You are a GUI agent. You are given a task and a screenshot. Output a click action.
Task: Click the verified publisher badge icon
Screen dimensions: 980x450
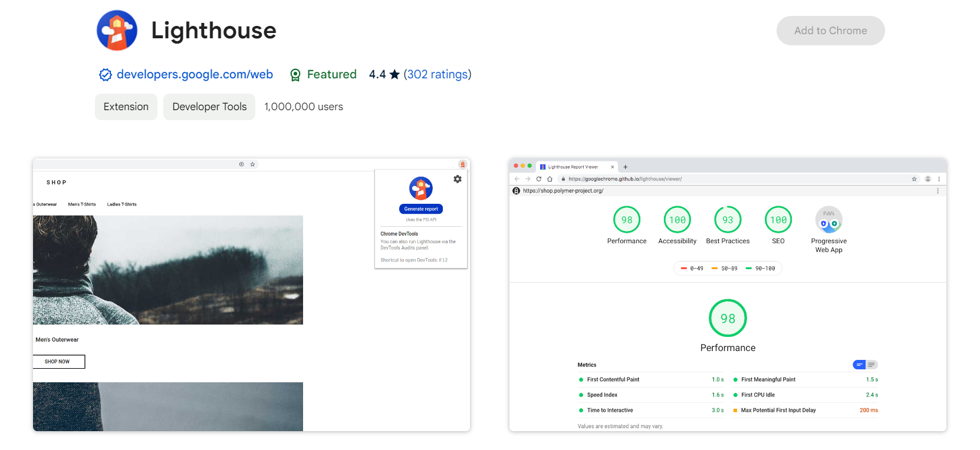106,75
